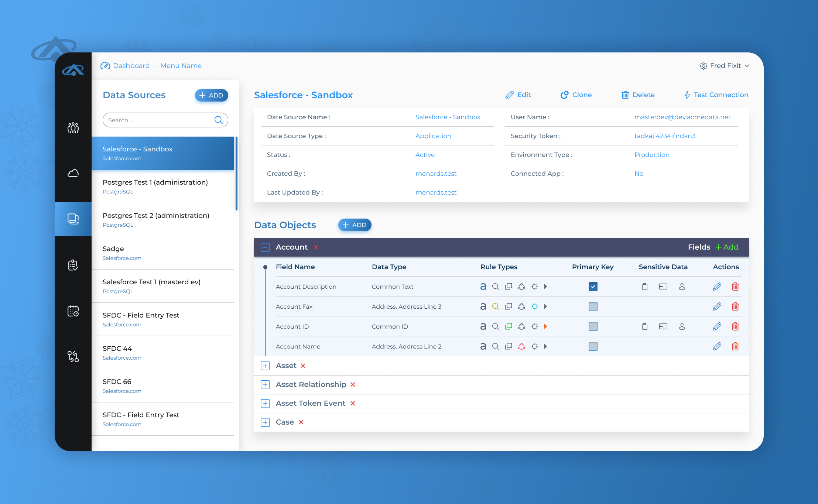Collapse the Account data object
818x504 pixels.
pyautogui.click(x=265, y=247)
